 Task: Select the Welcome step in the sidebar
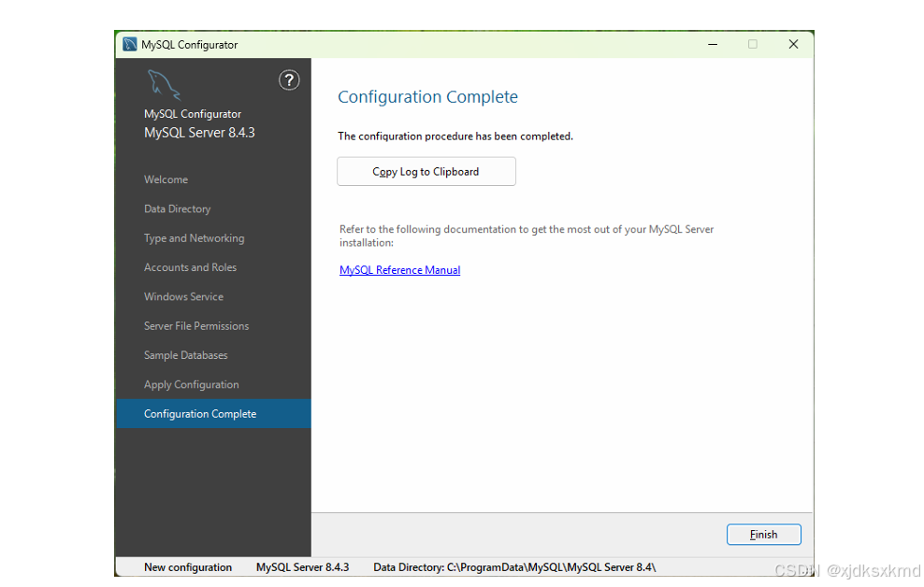point(166,179)
